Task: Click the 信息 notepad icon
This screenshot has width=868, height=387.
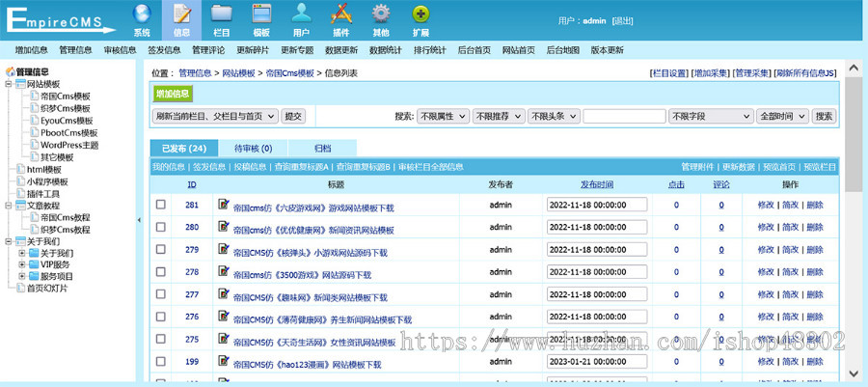Action: [181, 14]
